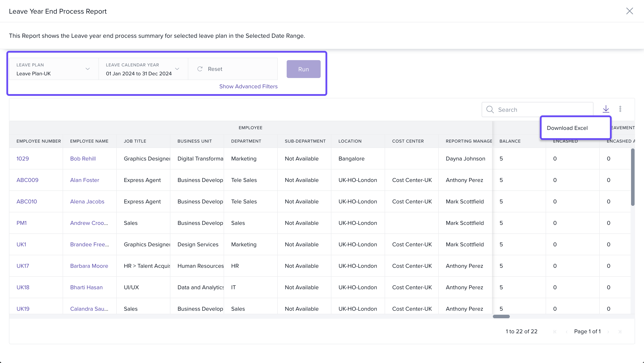The width and height of the screenshot is (644, 363).
Task: Jump to first page arrow
Action: coord(555,331)
